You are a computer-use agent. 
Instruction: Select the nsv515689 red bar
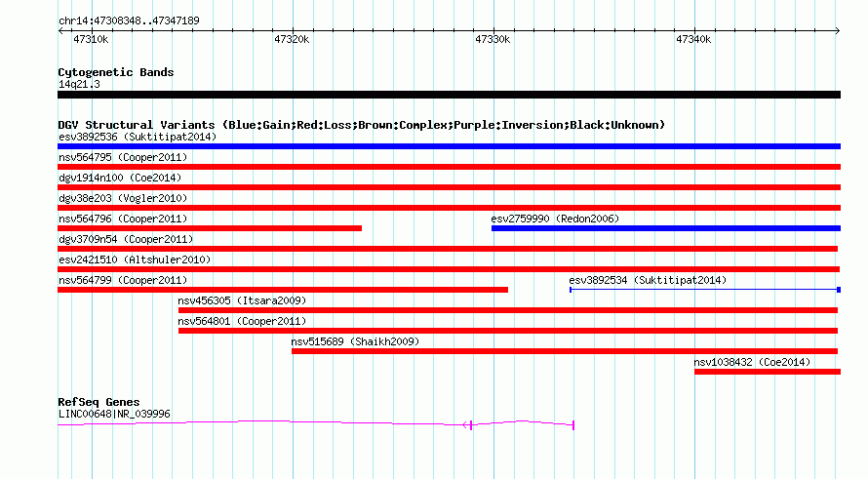(565, 351)
